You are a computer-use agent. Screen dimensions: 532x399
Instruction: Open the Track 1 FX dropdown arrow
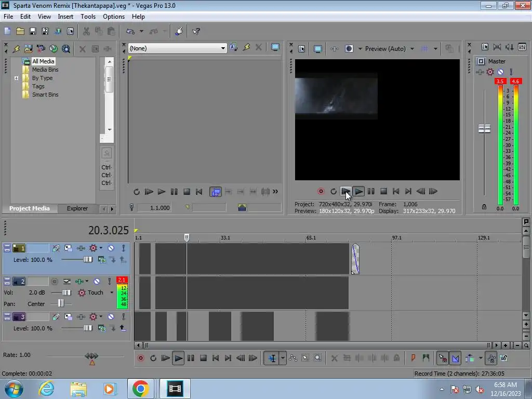[x=101, y=248]
